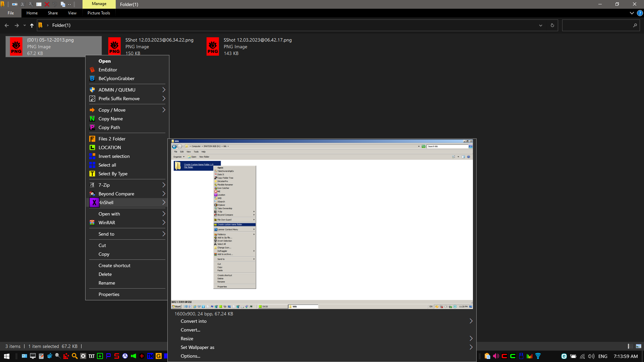This screenshot has width=644, height=362.
Task: Choose Set Wallpaper as in the image viewer
Action: coord(197,347)
